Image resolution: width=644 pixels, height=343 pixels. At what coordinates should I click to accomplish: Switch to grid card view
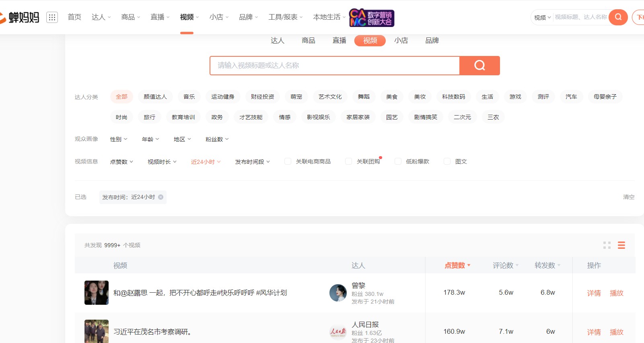point(607,245)
